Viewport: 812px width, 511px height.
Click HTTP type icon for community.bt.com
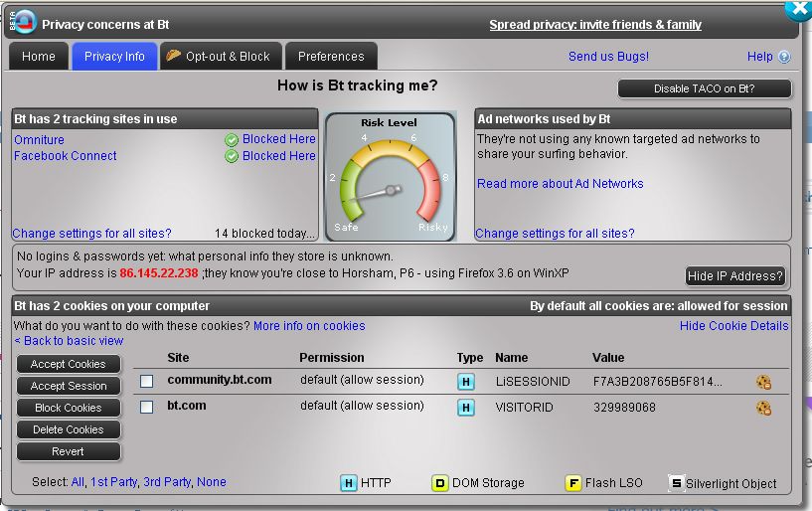(465, 382)
